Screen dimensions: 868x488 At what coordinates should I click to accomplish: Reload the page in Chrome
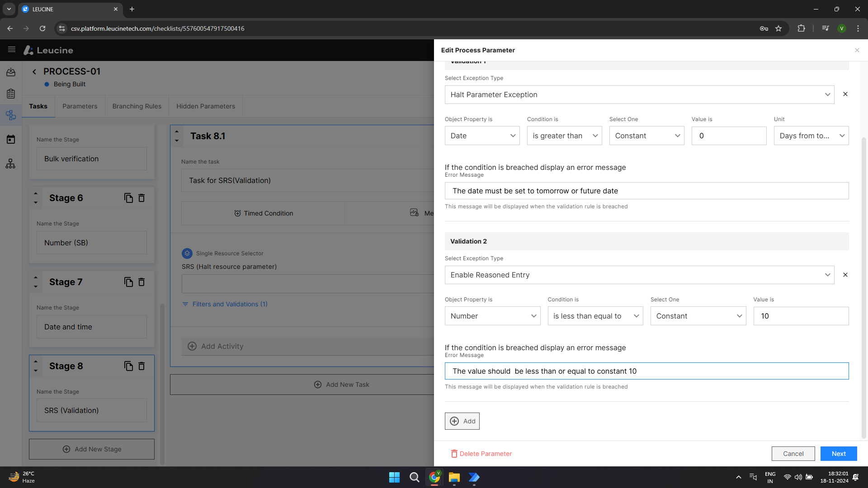pos(42,28)
